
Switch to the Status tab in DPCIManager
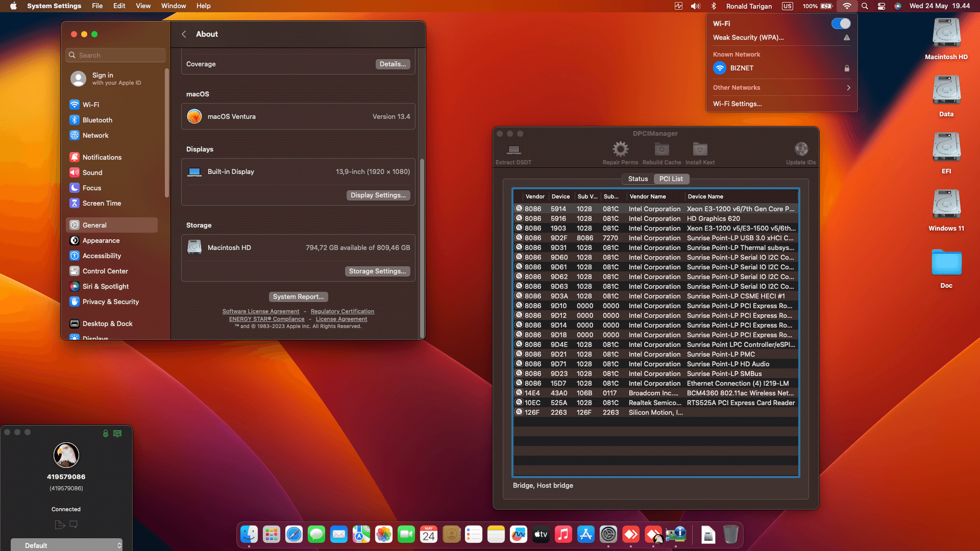pyautogui.click(x=638, y=179)
